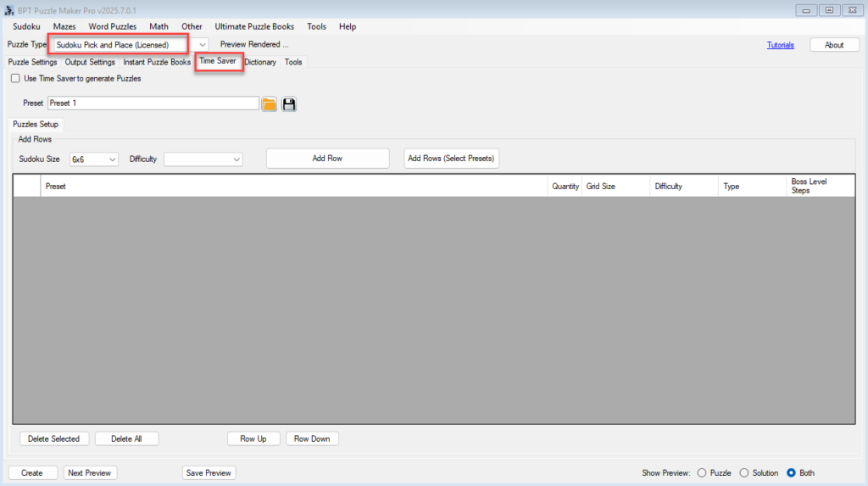Viewport: 868px width, 486px height.
Task: Move row with Row Down button
Action: point(312,439)
